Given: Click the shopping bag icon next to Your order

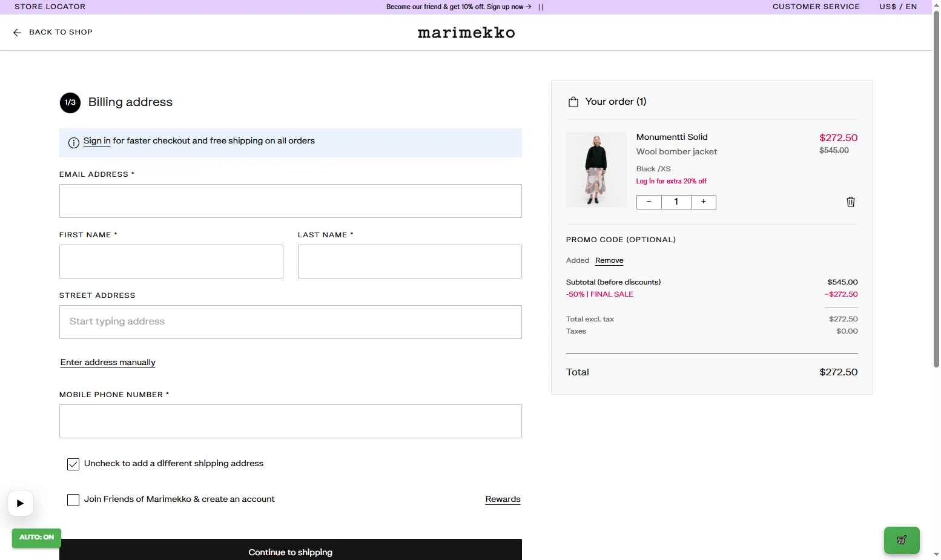Looking at the screenshot, I should (x=573, y=102).
